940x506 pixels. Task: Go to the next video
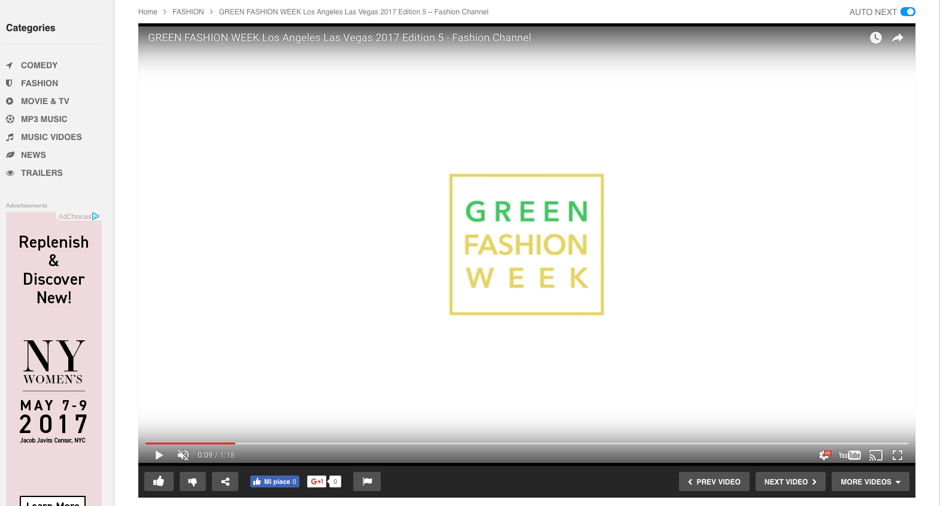[790, 481]
